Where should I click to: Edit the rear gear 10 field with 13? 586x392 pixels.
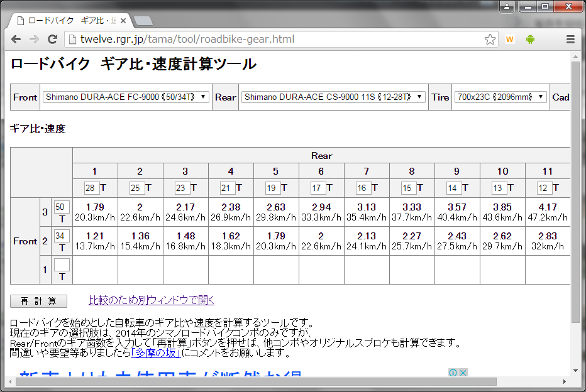tap(499, 188)
